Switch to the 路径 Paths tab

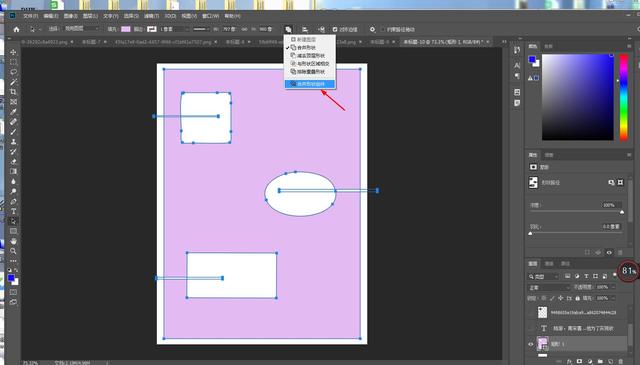point(565,264)
